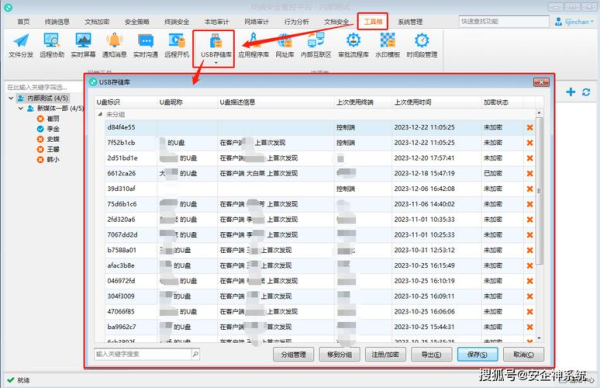Open the USB存储库 tool
Image resolution: width=600 pixels, height=388 pixels.
tap(216, 45)
